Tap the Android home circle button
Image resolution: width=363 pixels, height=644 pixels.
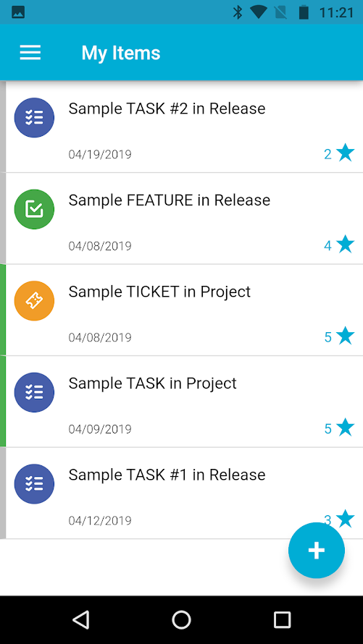[x=181, y=619]
